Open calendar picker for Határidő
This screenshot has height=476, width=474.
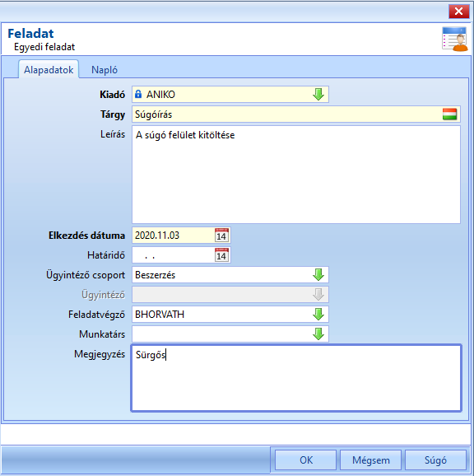click(x=221, y=255)
